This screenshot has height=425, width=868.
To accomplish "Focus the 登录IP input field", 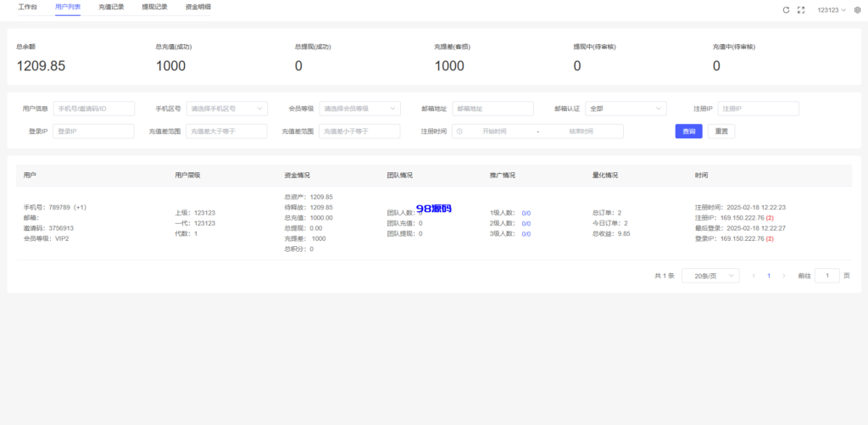I will click(93, 131).
